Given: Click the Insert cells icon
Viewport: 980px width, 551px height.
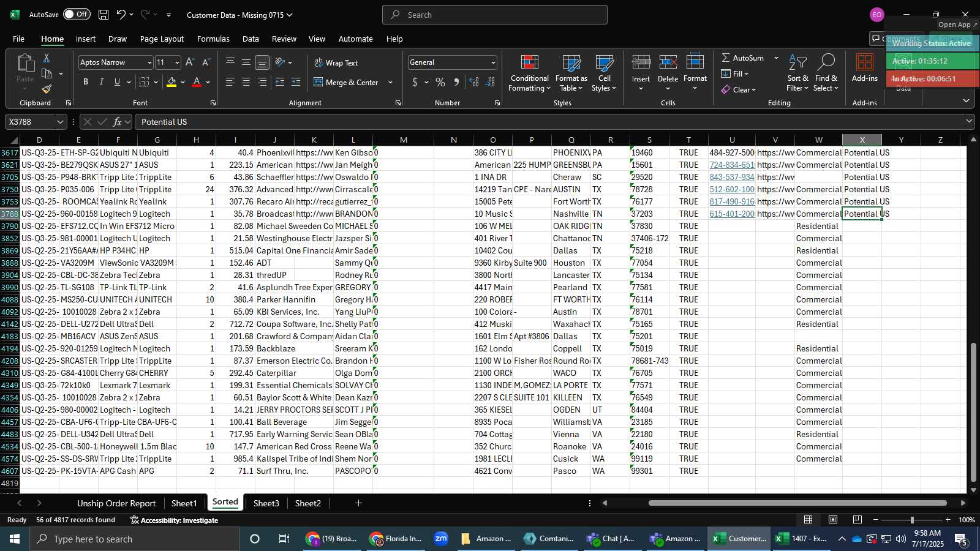Looking at the screenshot, I should click(641, 62).
